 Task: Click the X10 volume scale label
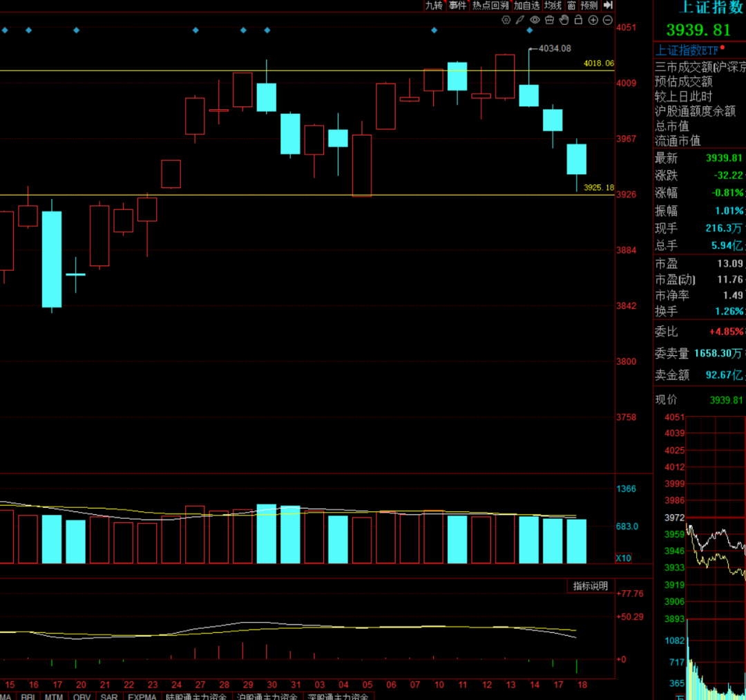pos(623,558)
